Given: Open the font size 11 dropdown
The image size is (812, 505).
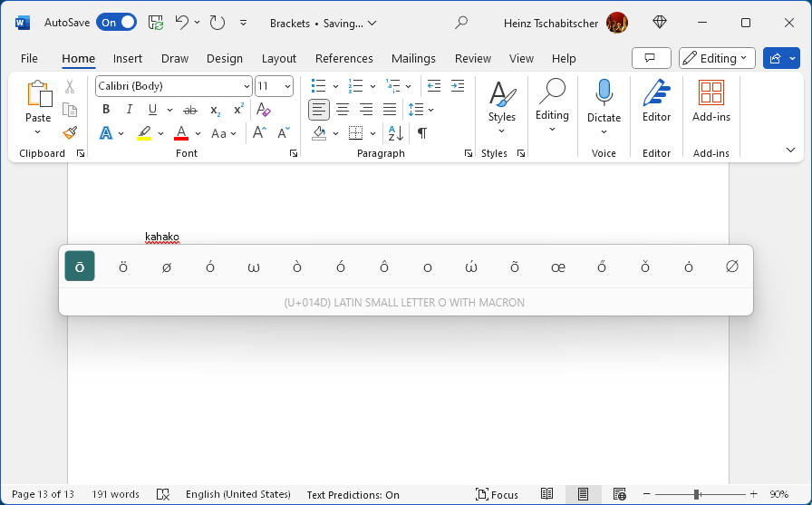Looking at the screenshot, I should click(x=287, y=86).
